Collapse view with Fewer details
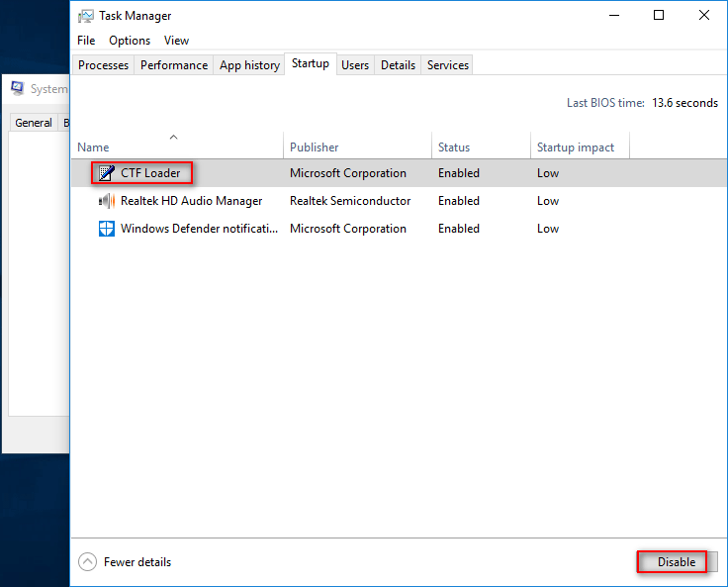 coord(136,562)
